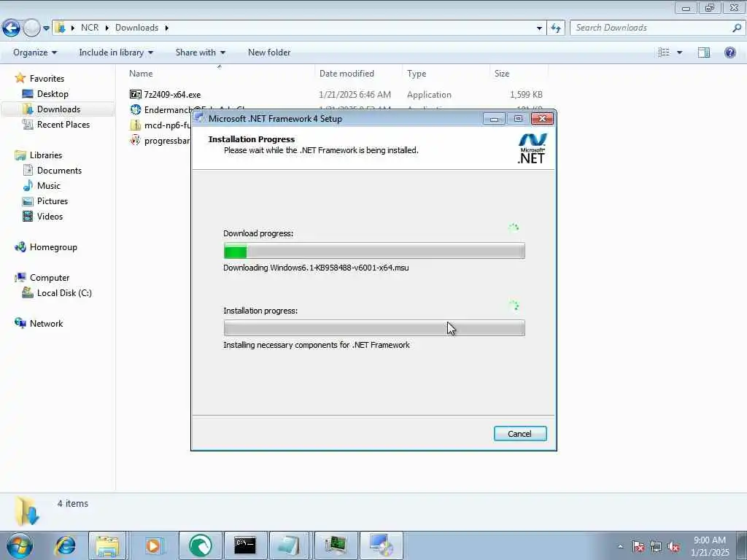Expand the arrow after Downloads breadcrumb
Screen dimensions: 747x560
click(167, 28)
